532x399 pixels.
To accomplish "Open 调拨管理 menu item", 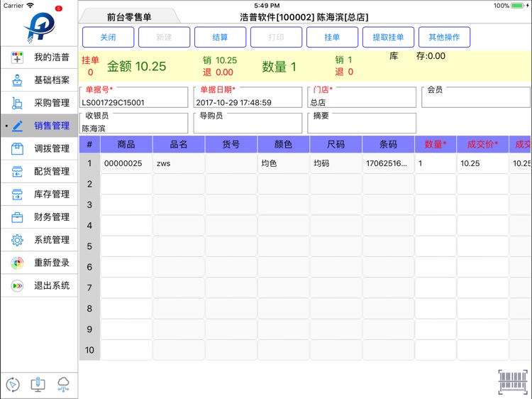I will [39, 148].
